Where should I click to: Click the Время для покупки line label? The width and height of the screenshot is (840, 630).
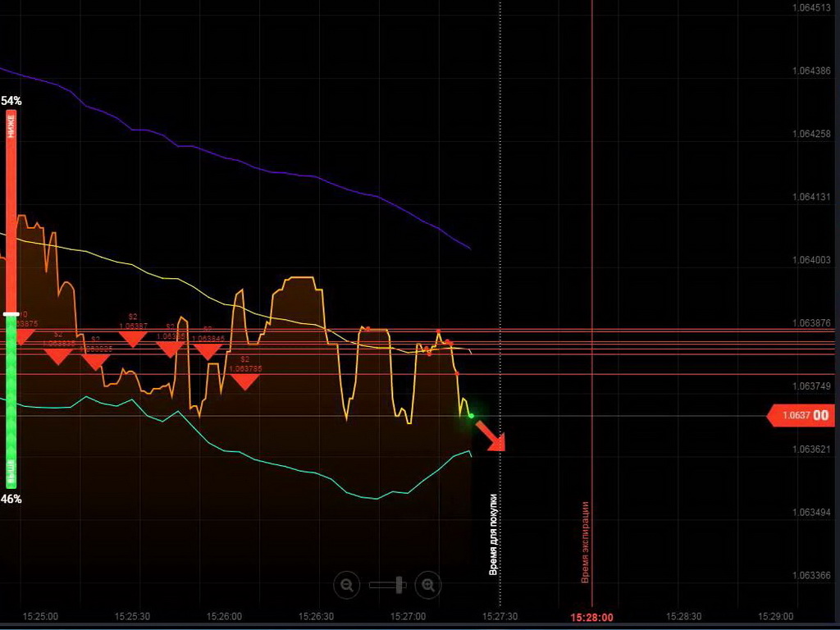coord(493,534)
